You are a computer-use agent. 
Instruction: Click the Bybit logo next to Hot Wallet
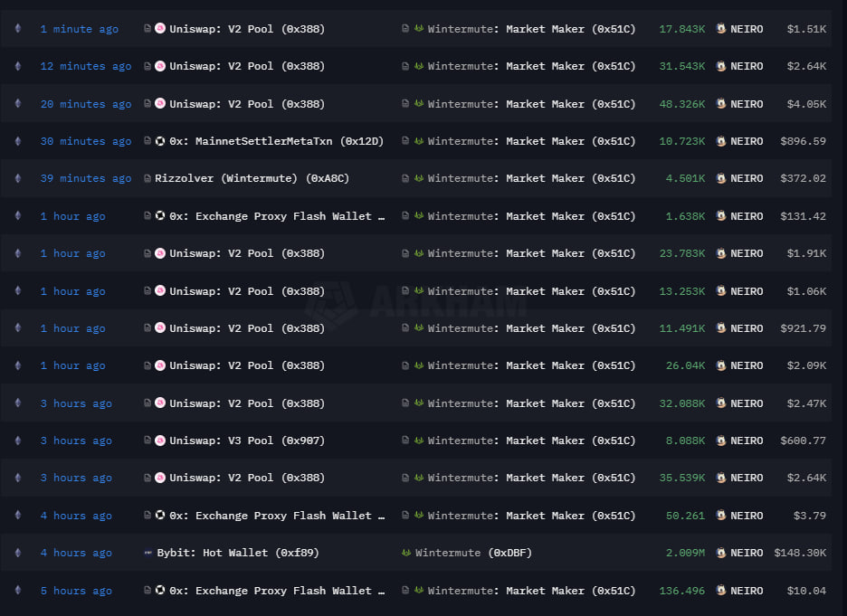pos(148,553)
